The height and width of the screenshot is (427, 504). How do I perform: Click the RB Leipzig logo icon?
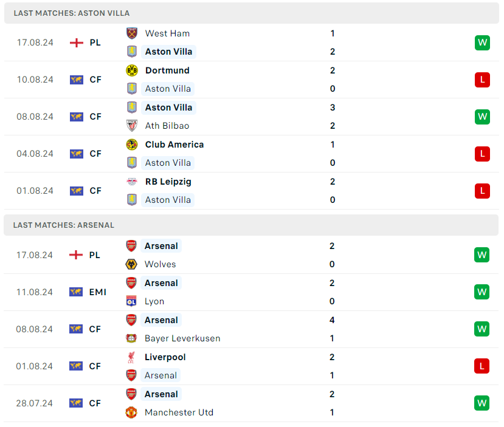pyautogui.click(x=132, y=182)
